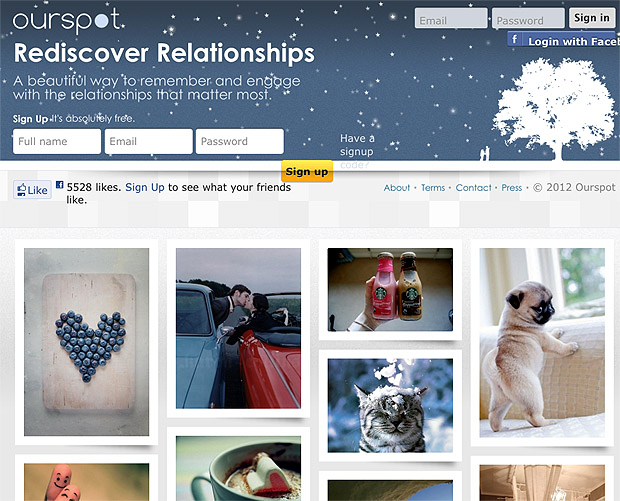Focus the header Password login field
620x501 pixels.
coord(528,18)
